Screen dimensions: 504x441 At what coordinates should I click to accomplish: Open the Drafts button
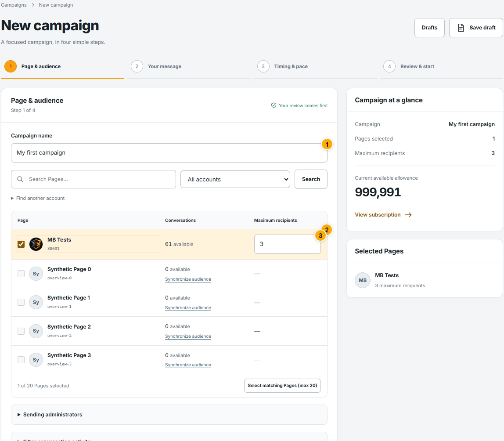click(429, 28)
